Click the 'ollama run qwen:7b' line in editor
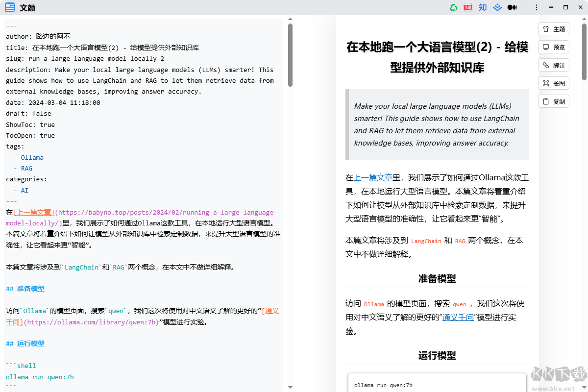The height and width of the screenshot is (392, 588). coord(40,377)
